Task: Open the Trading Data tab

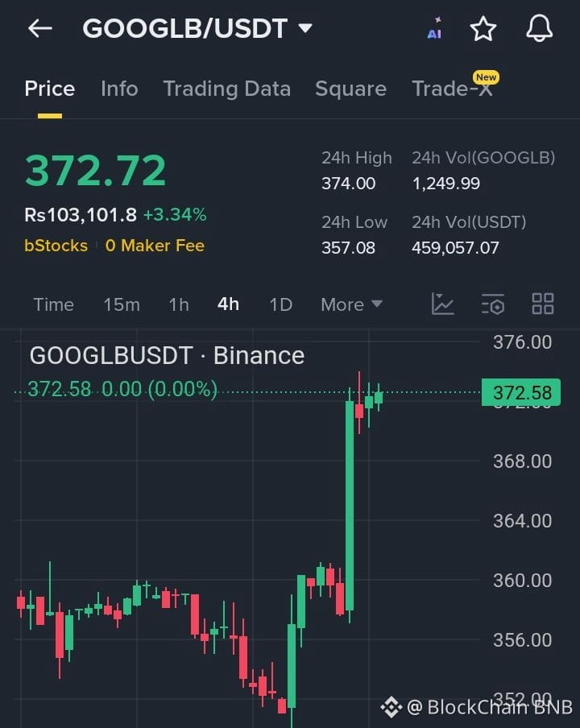Action: [226, 89]
